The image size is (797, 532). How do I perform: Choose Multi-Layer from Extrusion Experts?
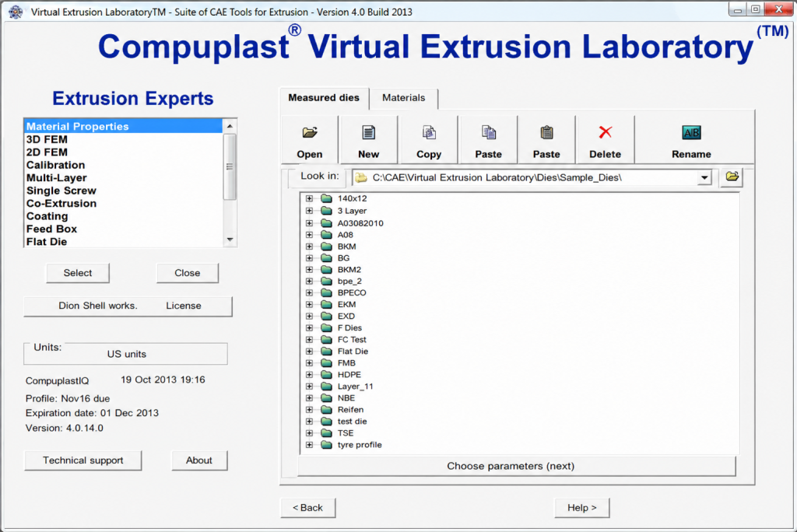123,177
